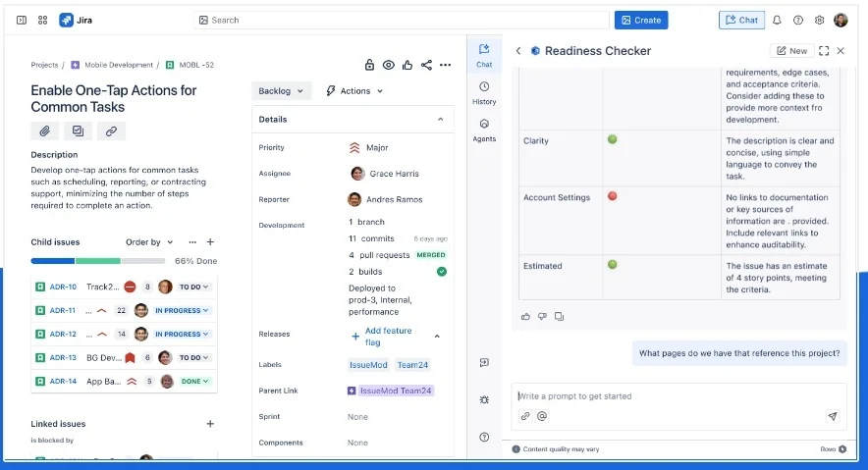
Task: Attach link in chat prompt
Action: 525,416
